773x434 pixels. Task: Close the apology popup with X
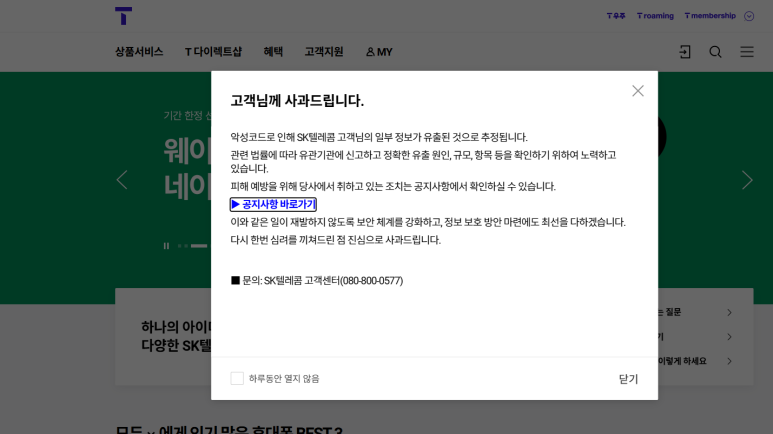[x=638, y=91]
